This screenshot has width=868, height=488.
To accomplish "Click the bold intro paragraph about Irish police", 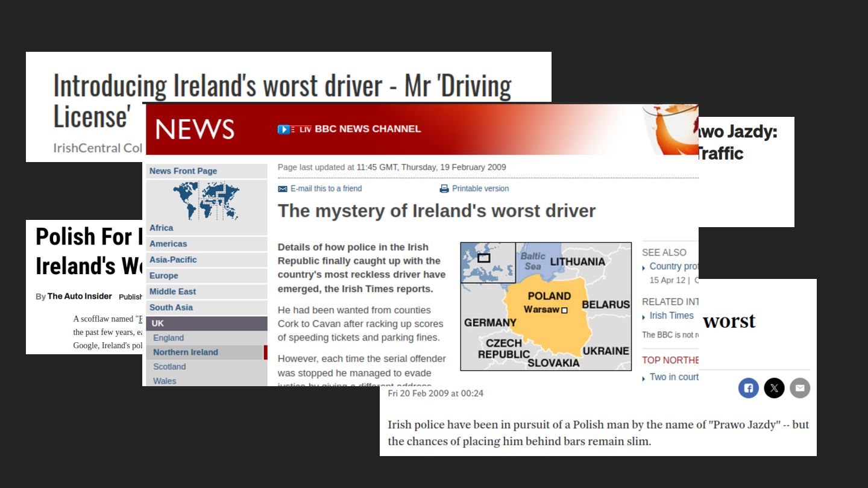I will [362, 268].
